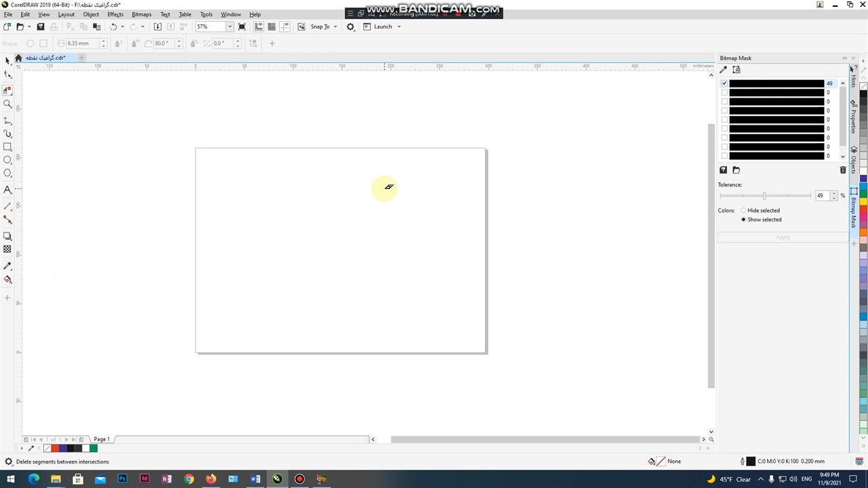This screenshot has height=488, width=868.
Task: Open the Options gear icon in toolbar
Action: pyautogui.click(x=351, y=26)
